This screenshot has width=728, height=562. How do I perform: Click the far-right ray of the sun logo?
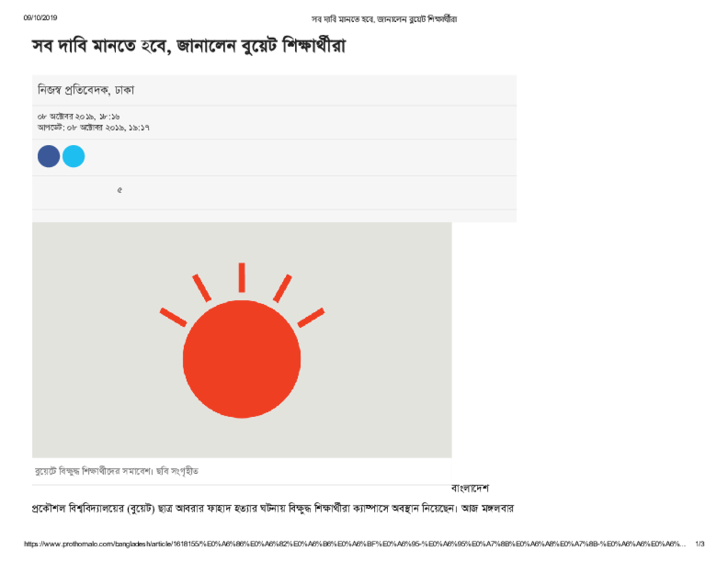point(311,318)
